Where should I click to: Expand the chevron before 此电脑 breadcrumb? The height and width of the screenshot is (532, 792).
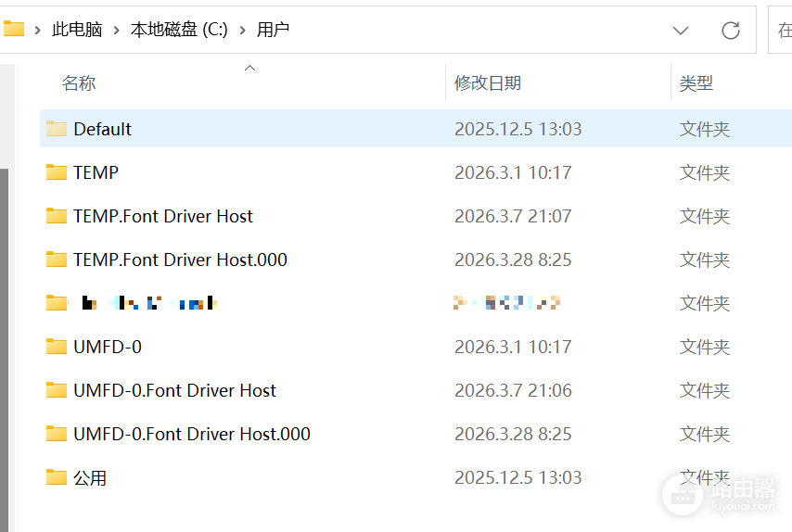pos(37,31)
